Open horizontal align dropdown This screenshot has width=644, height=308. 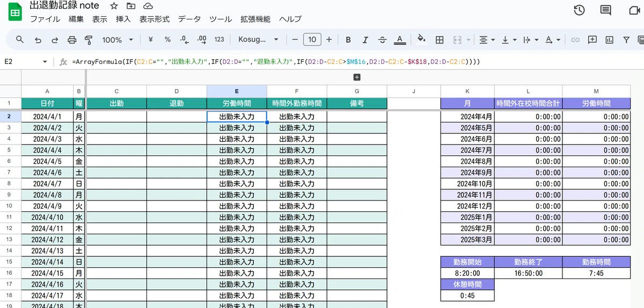(x=487, y=40)
